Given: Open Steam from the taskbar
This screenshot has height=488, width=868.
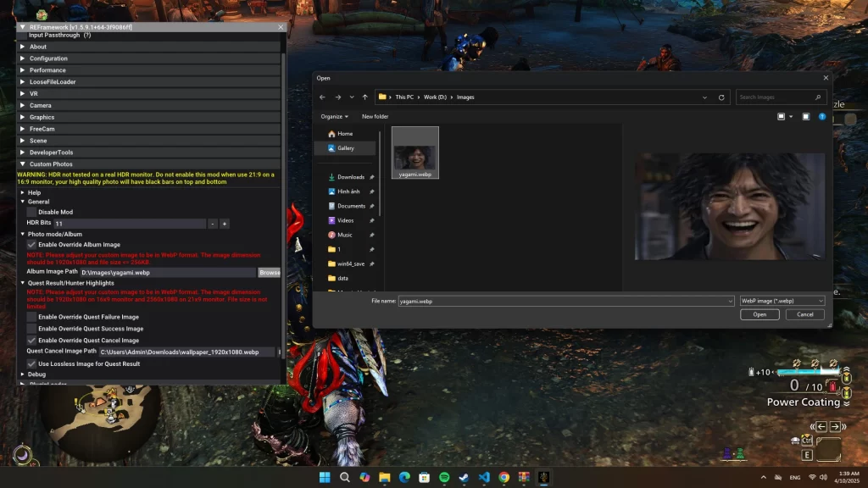Looking at the screenshot, I should (x=464, y=477).
